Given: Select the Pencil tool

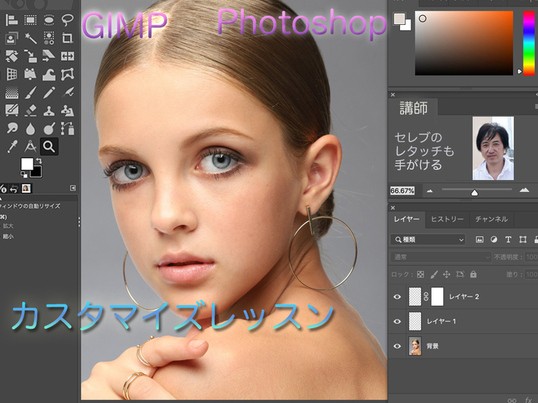Looking at the screenshot, I should (x=49, y=92).
